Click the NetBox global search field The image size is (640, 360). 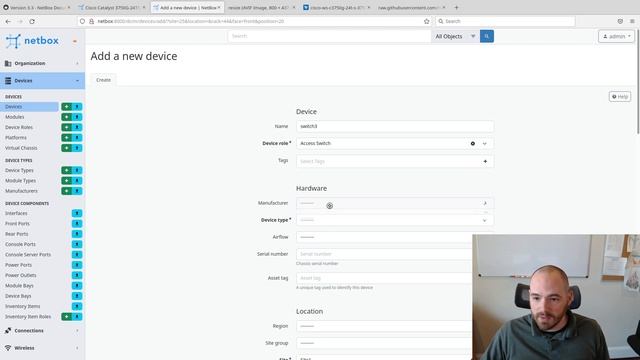329,36
